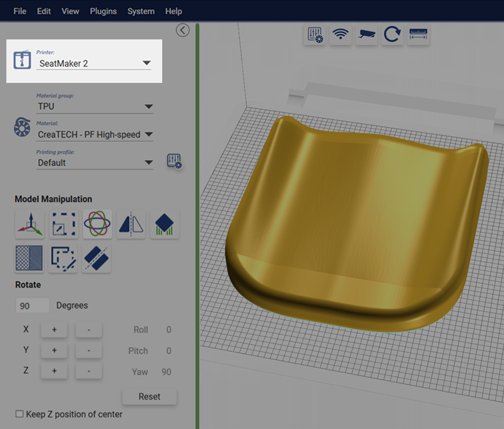Click the X axis plus button
504x429 pixels.
pos(54,330)
